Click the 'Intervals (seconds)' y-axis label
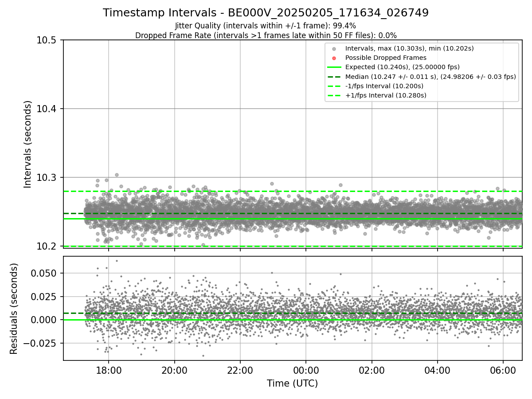This screenshot has width=532, height=399. tap(28, 144)
